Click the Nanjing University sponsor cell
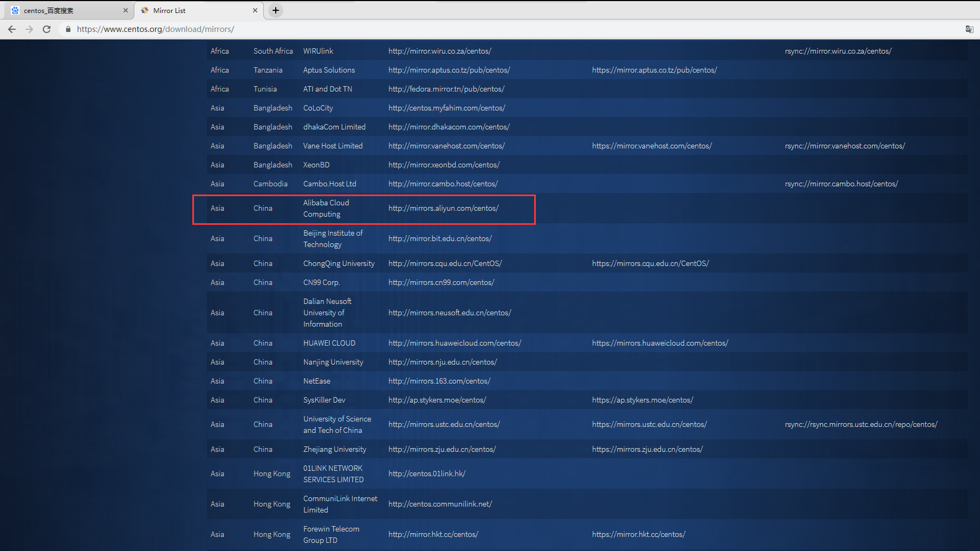The height and width of the screenshot is (551, 980). [x=333, y=362]
